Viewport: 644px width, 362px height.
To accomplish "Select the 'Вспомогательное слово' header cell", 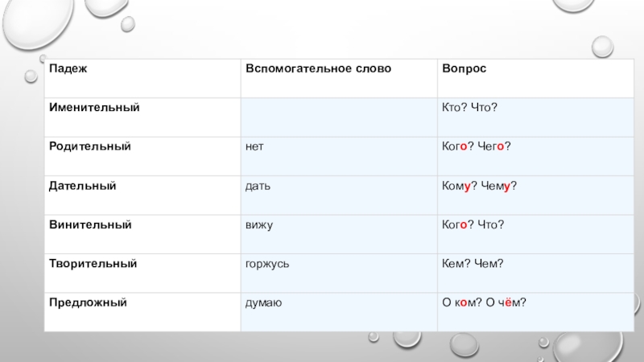I will click(318, 68).
